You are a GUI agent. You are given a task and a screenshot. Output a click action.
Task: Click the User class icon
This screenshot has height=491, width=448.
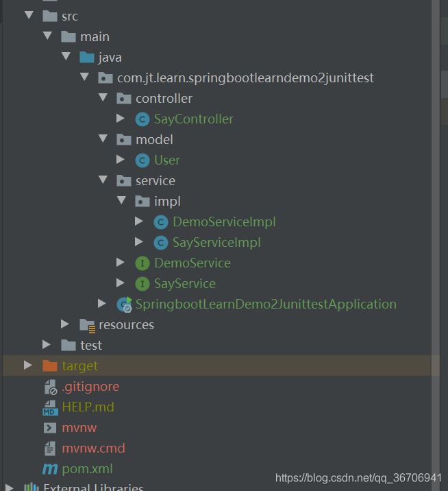tap(142, 160)
